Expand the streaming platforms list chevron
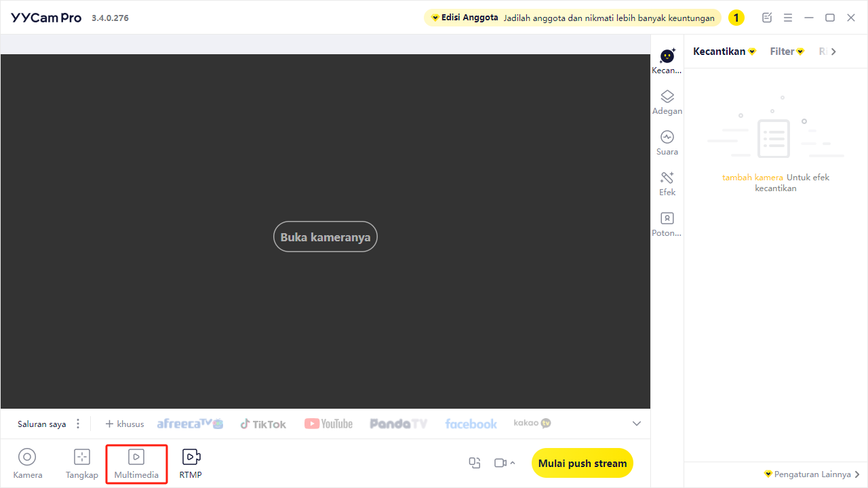 tap(637, 424)
